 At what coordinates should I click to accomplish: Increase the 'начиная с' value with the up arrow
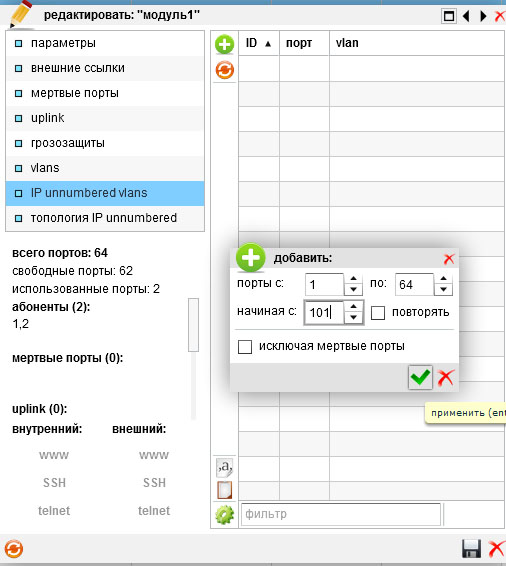point(353,307)
